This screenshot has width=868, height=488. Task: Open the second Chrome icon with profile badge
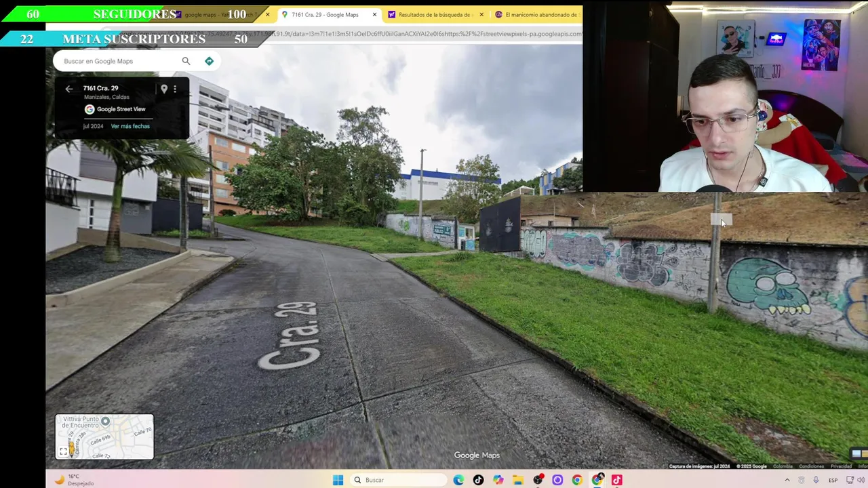(597, 480)
